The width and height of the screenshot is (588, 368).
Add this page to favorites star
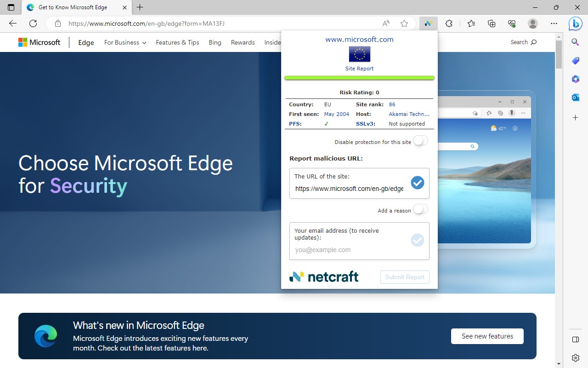click(404, 23)
